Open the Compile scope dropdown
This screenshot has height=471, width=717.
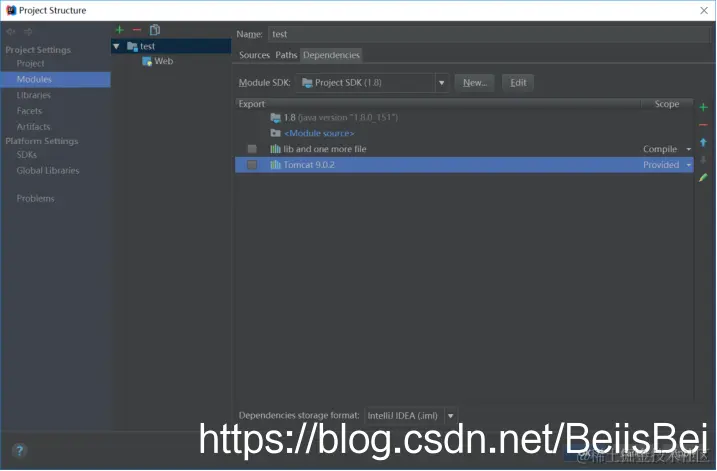[689, 149]
